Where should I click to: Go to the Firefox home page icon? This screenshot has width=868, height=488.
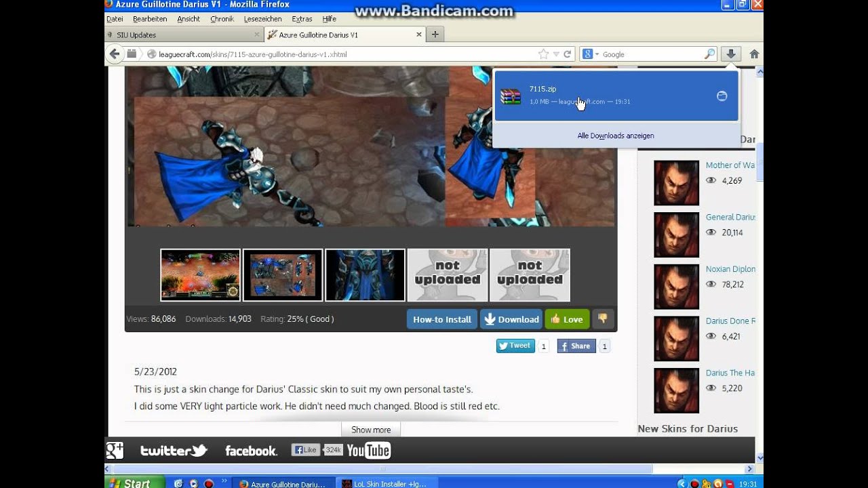(754, 54)
